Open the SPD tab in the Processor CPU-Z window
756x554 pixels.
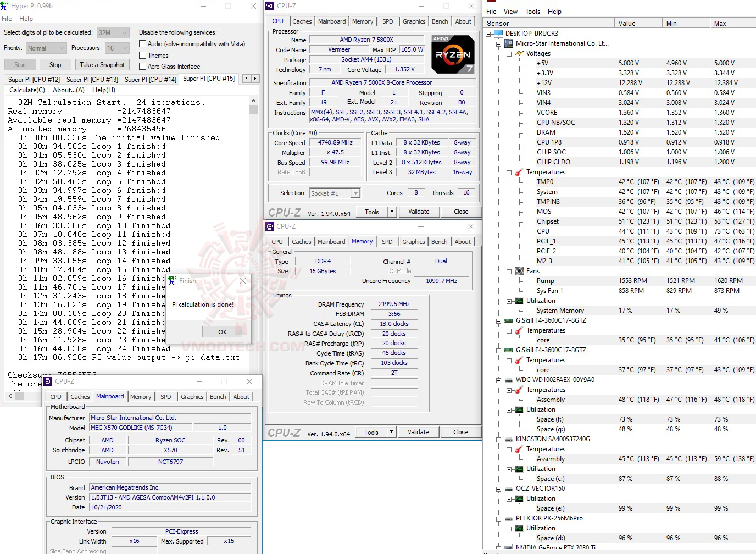click(x=388, y=21)
